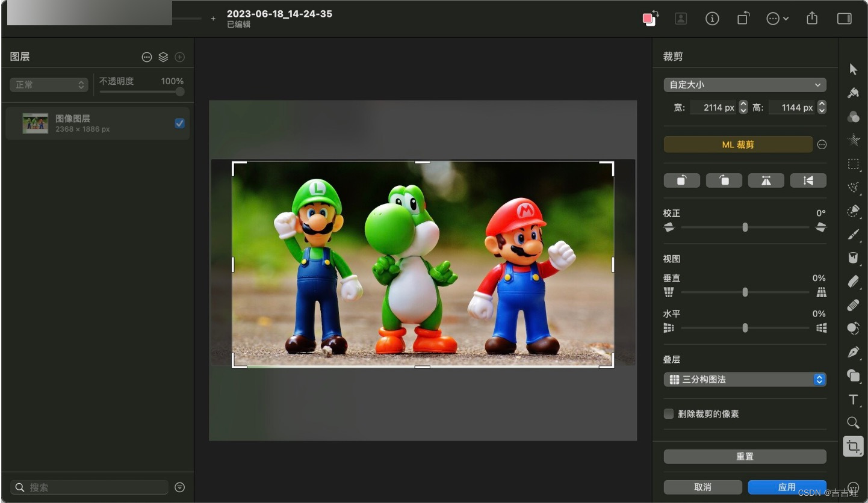The height and width of the screenshot is (503, 868).
Task: Open the 正常 blend mode dropdown
Action: pos(49,85)
